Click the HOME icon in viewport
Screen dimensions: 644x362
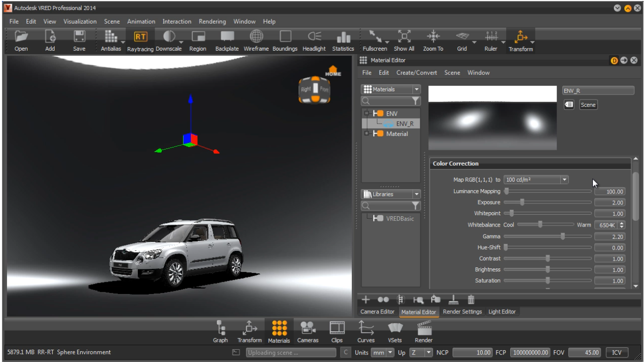click(x=333, y=71)
